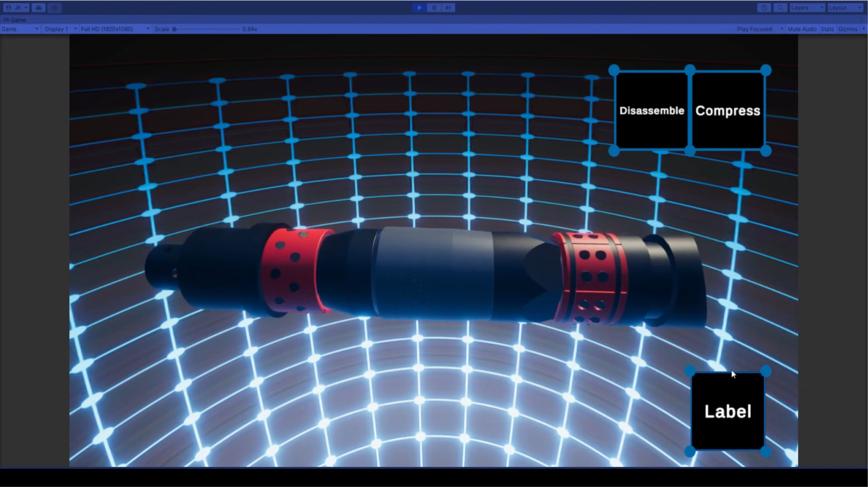Open the Game tab's three-dot options menu
This screenshot has width=868, height=487.
click(x=862, y=20)
